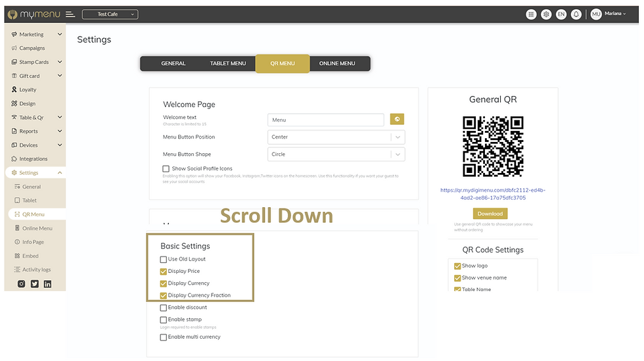Open Activity logs in the sidebar
Image resolution: width=644 pixels, height=361 pixels.
(x=36, y=270)
